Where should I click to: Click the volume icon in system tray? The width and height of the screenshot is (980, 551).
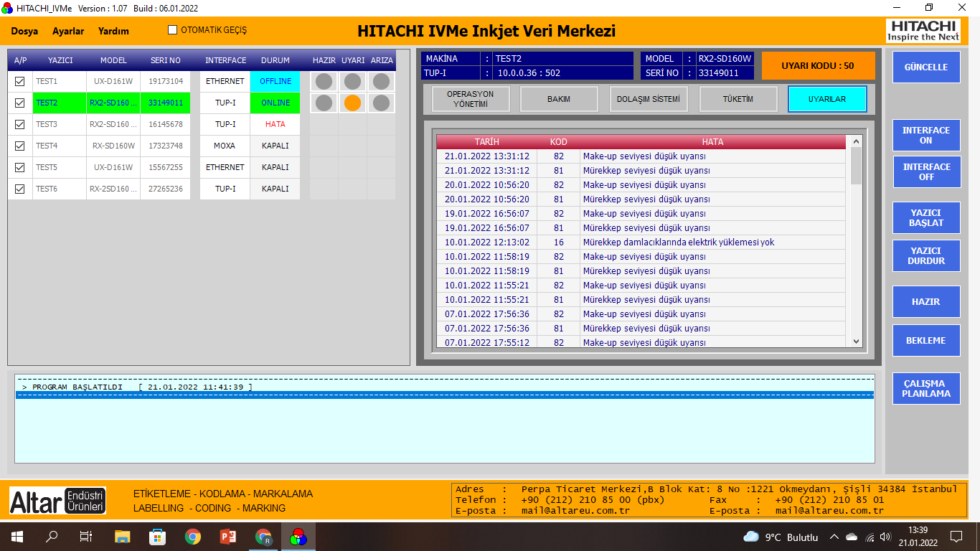point(886,537)
